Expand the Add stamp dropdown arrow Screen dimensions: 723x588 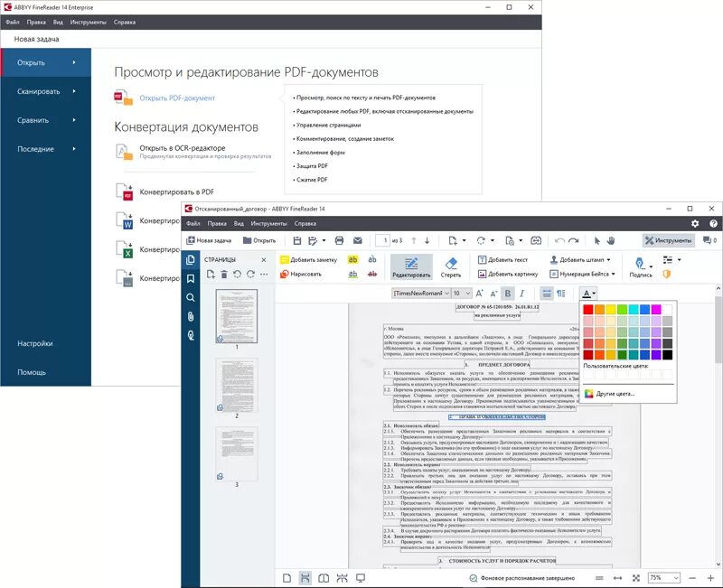608,260
